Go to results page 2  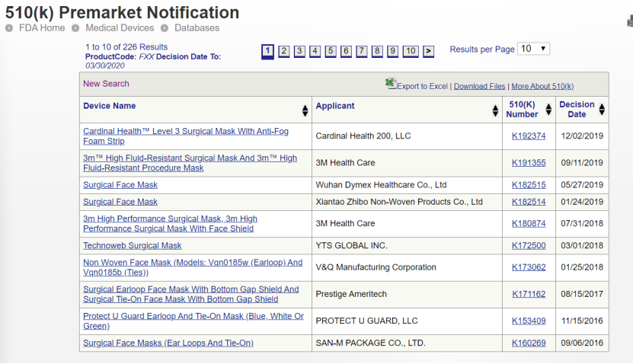pyautogui.click(x=284, y=51)
